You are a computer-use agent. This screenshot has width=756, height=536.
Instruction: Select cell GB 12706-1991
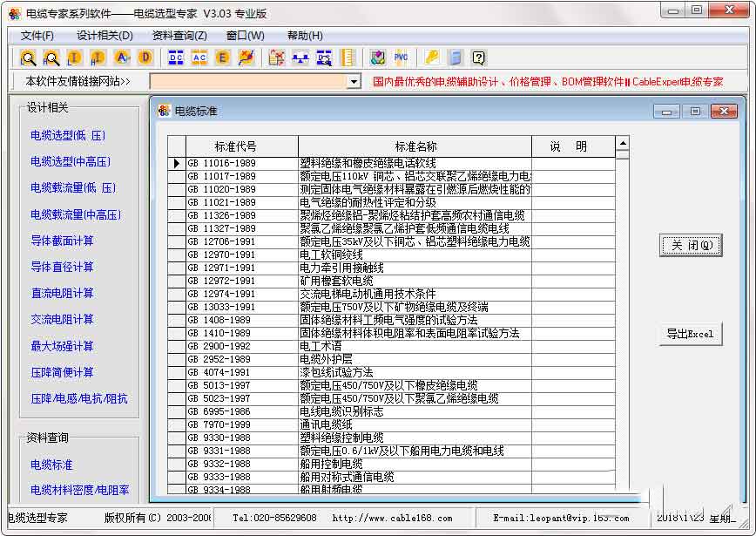(x=242, y=241)
